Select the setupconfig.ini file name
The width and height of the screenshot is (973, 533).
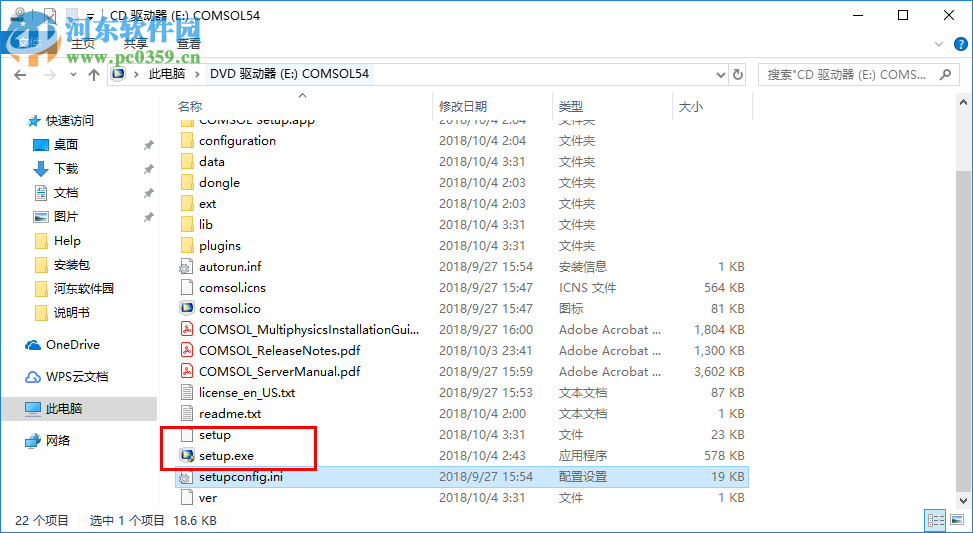(241, 477)
